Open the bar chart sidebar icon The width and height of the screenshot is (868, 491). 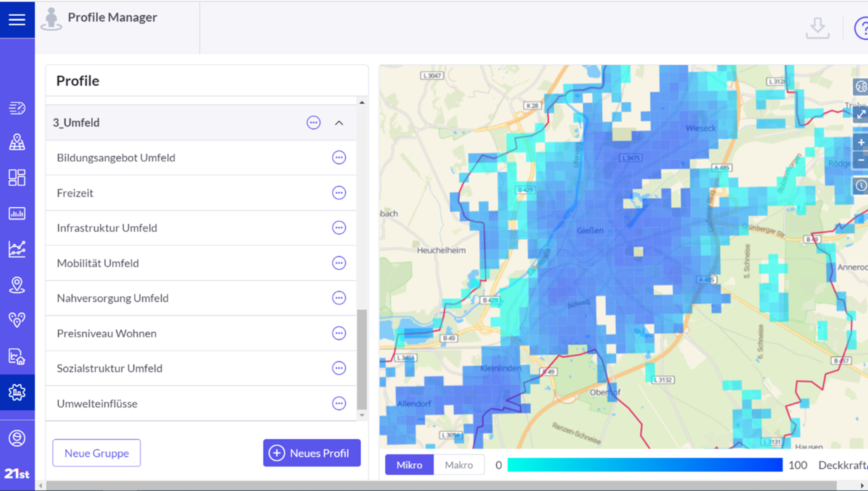(17, 213)
